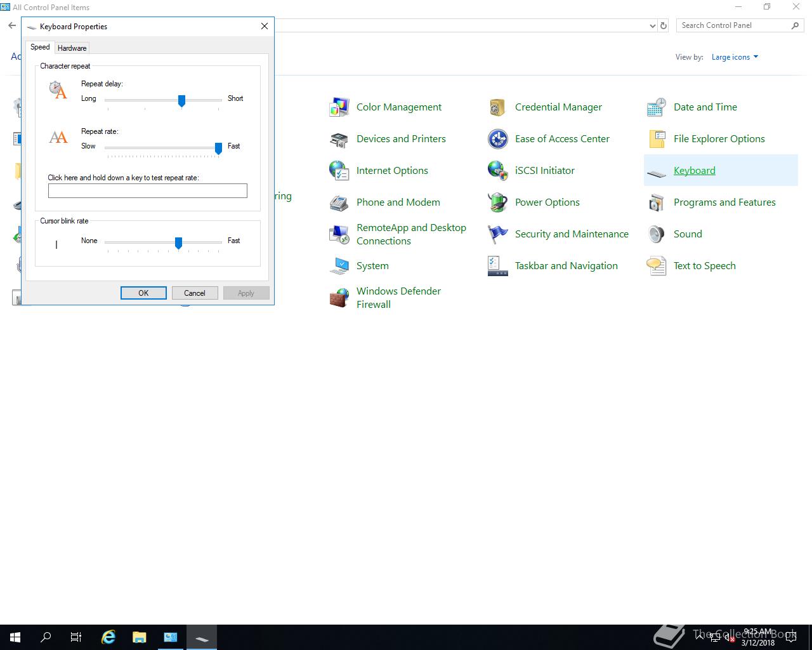
Task: Open the Security and Maintenance flag icon
Action: pyautogui.click(x=497, y=234)
